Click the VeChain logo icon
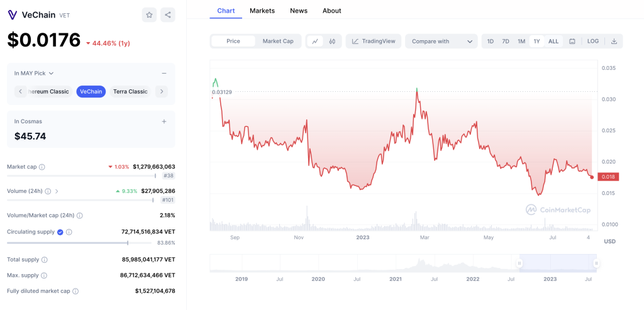644x310 pixels. click(13, 15)
